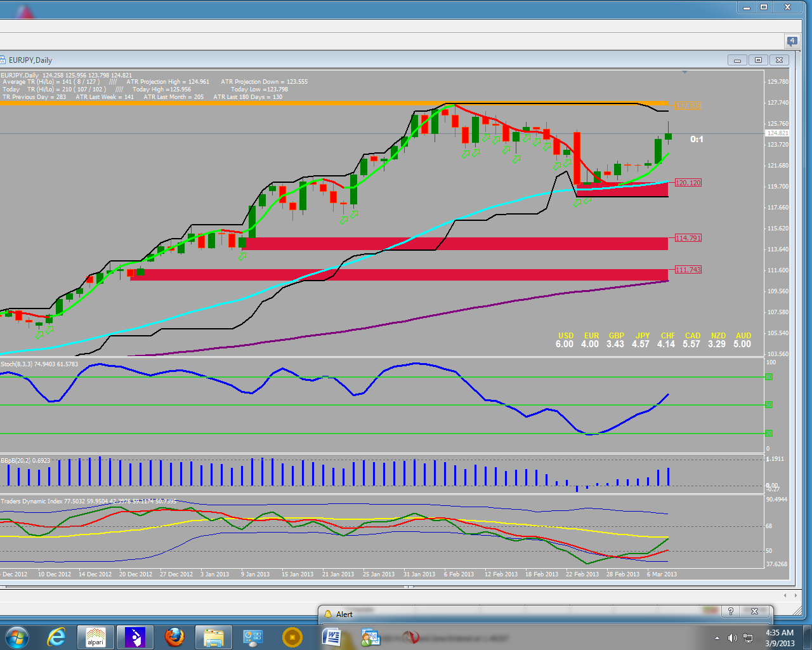Click the gold coin application icon in taskbar
The width and height of the screenshot is (812, 650).
coord(292,637)
